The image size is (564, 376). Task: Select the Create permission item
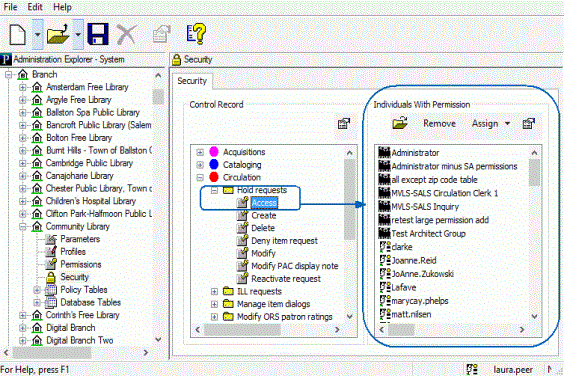264,216
